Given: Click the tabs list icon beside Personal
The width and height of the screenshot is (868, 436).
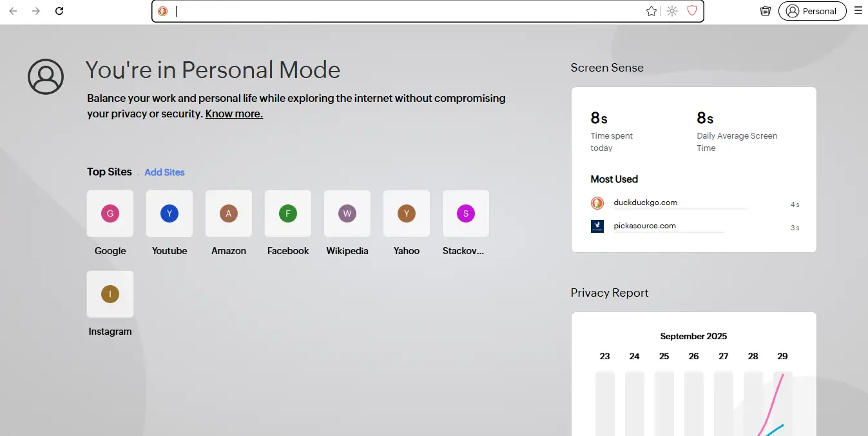Looking at the screenshot, I should tap(766, 11).
